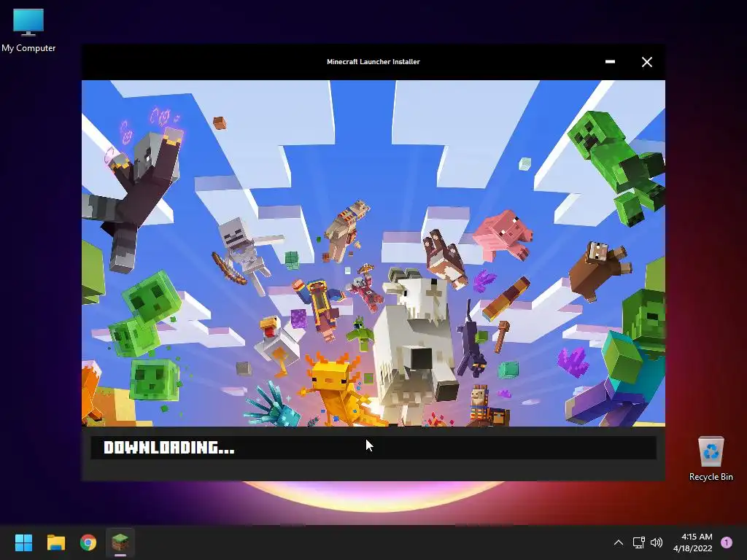Open network status tray icon
This screenshot has width=747, height=560.
click(x=638, y=542)
